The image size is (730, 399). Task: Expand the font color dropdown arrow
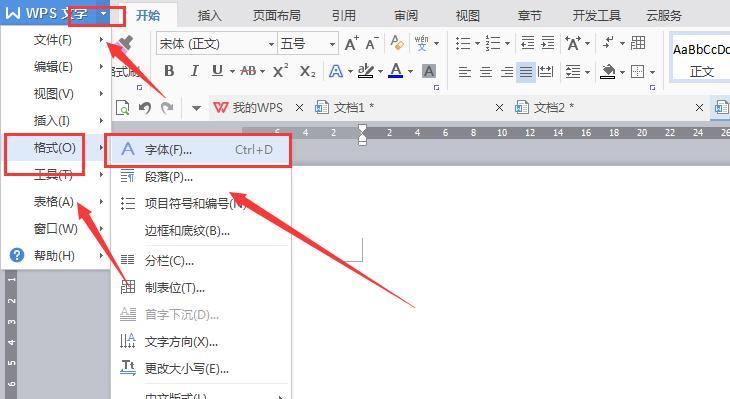411,72
